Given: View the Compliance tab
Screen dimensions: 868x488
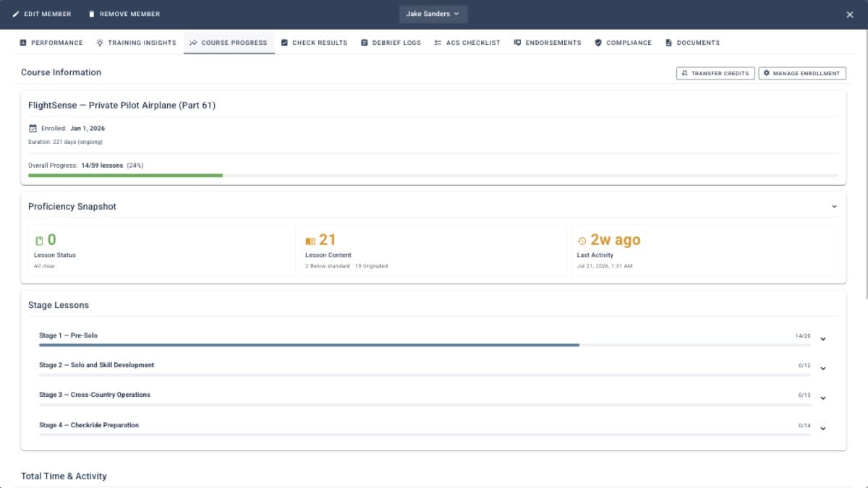Looking at the screenshot, I should (623, 43).
